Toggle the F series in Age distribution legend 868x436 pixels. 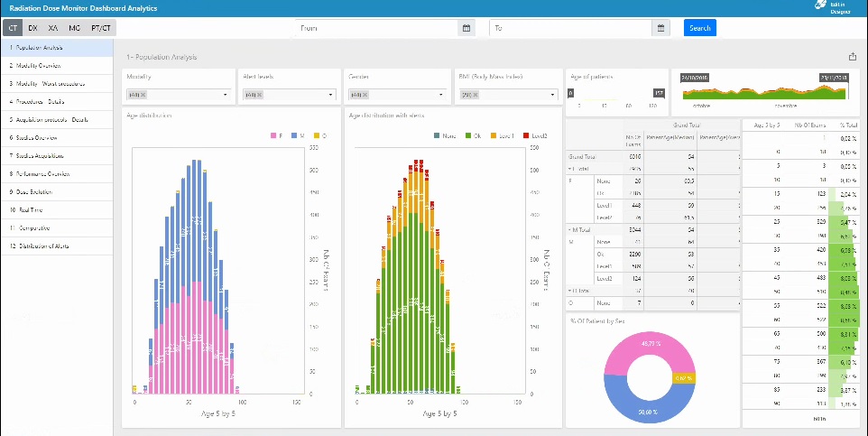click(276, 135)
